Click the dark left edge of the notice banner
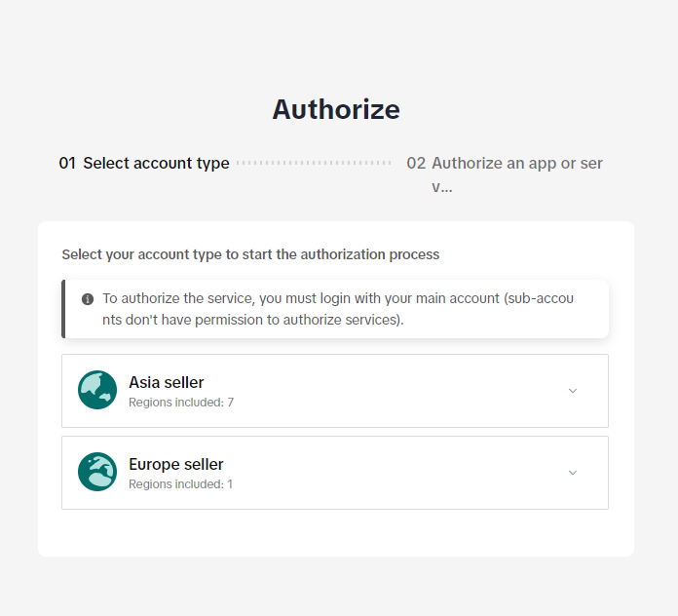 click(63, 309)
